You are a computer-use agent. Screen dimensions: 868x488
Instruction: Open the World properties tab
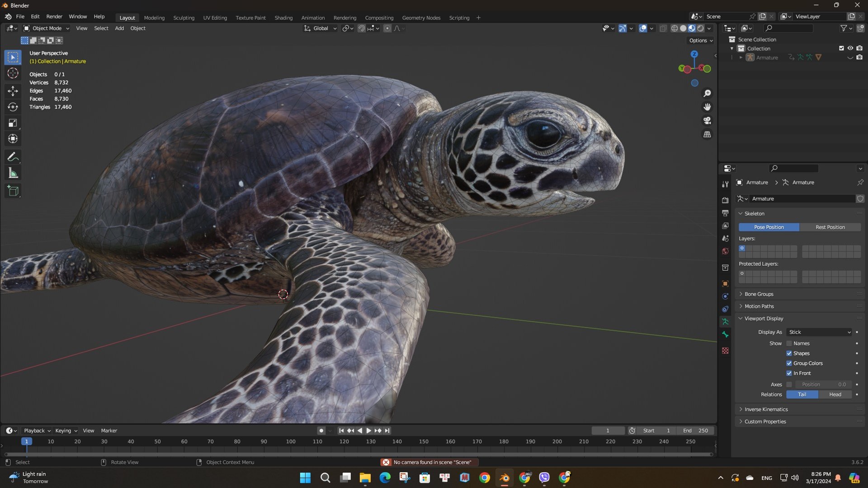[x=725, y=251]
